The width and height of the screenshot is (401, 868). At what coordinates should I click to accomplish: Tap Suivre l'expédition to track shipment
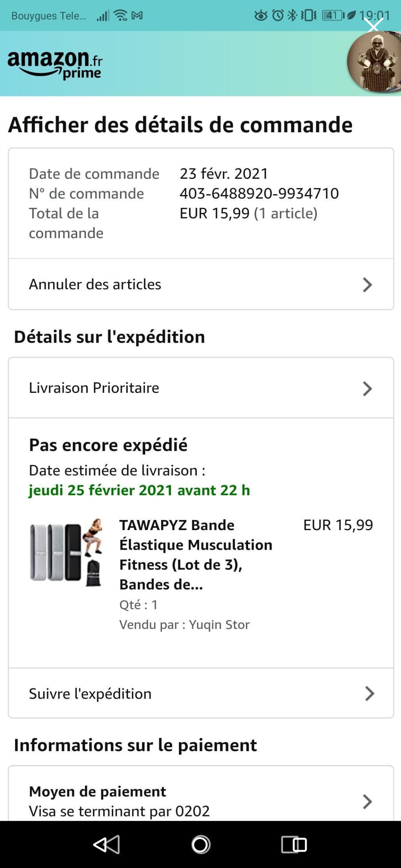click(x=90, y=694)
